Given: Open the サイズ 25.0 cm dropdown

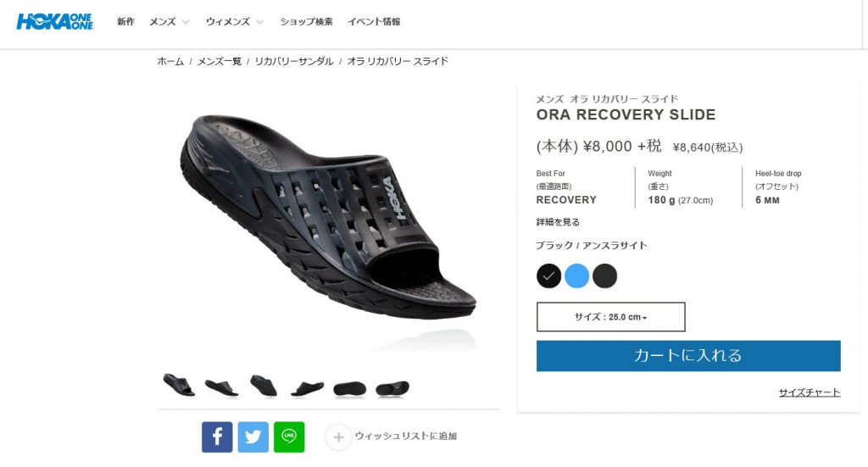Looking at the screenshot, I should pos(610,317).
